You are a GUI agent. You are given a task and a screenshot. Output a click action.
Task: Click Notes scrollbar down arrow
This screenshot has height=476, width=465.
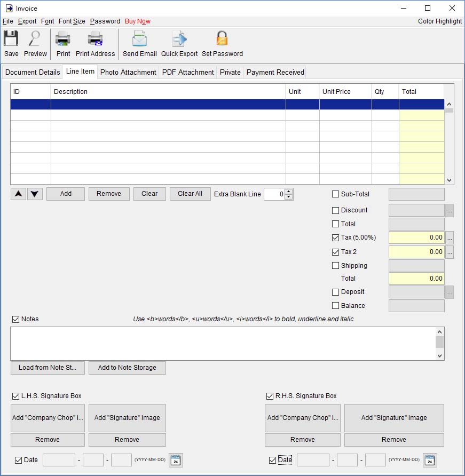439,356
